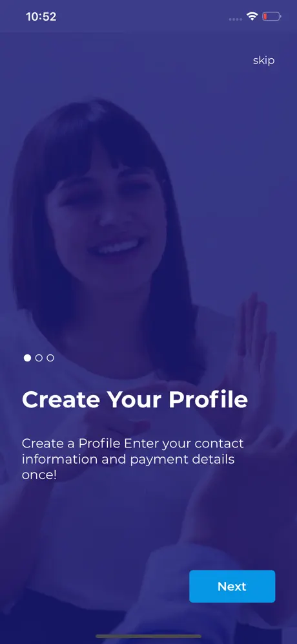The height and width of the screenshot is (644, 297).
Task: Go to the second onboarding page dot
Action: [x=39, y=358]
